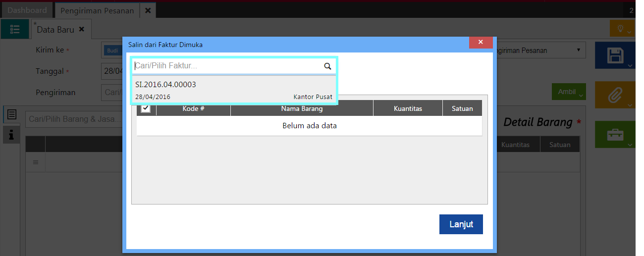Click the green briefcase icon
644x256 pixels.
pyautogui.click(x=615, y=134)
